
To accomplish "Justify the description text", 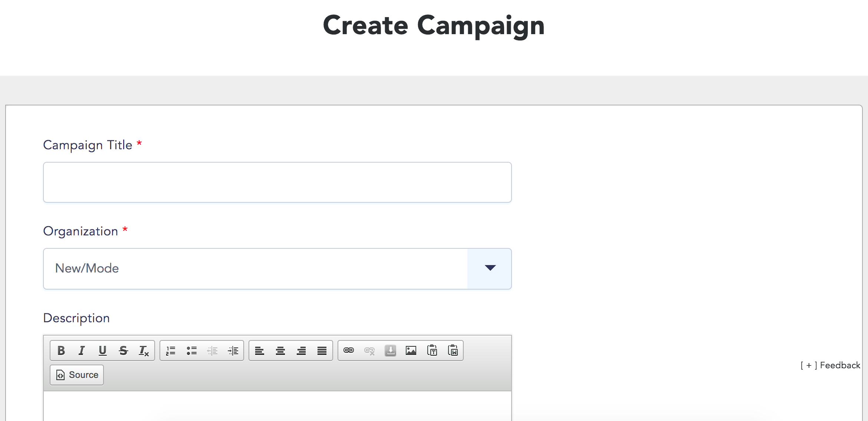I will (x=322, y=350).
